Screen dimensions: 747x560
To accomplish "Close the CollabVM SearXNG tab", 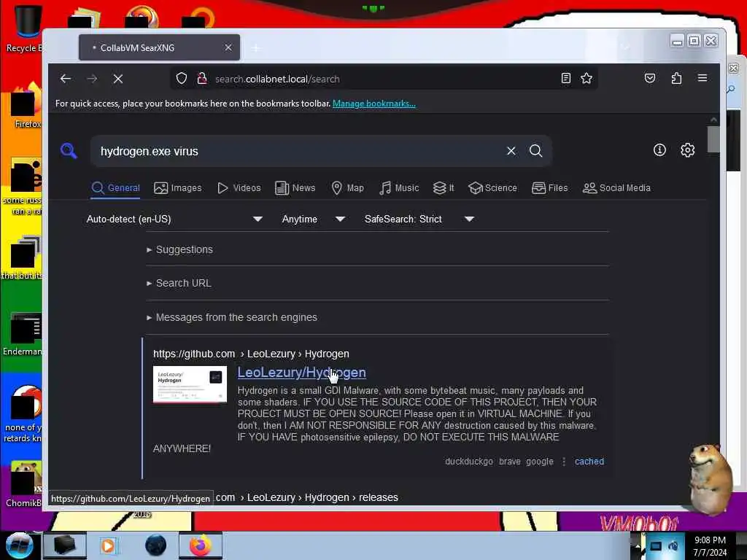I will point(228,47).
